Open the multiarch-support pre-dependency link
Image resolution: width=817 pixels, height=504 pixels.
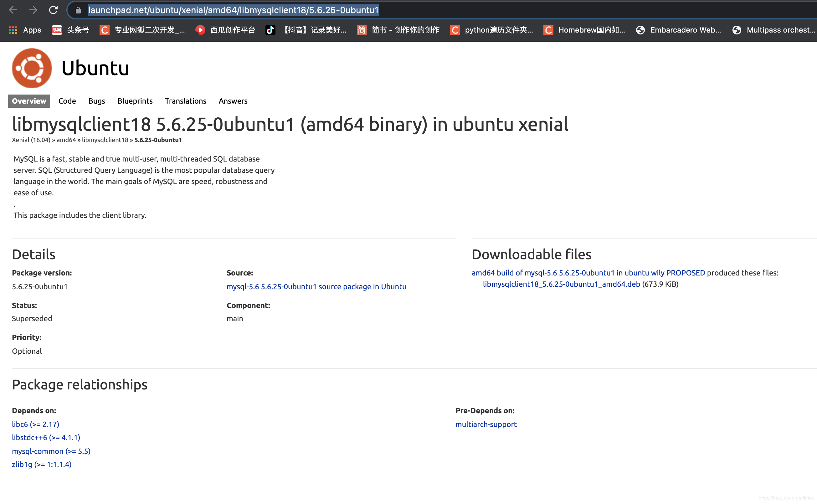pos(486,424)
